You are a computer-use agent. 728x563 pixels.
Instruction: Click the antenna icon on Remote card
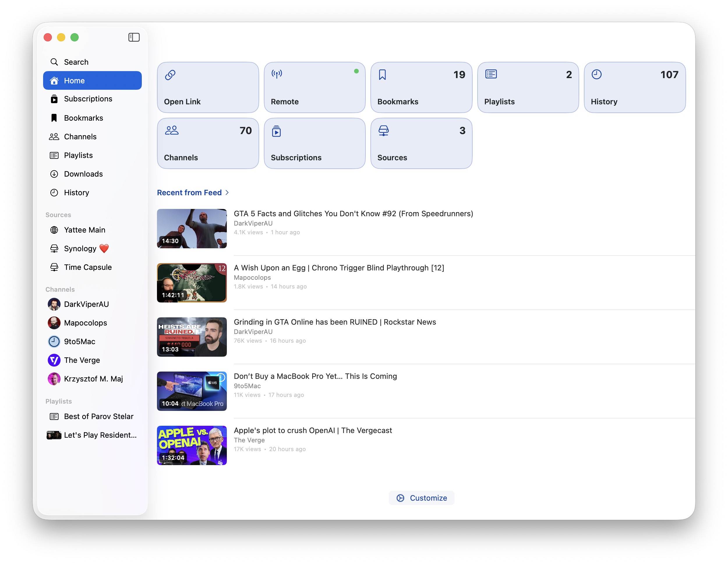277,74
